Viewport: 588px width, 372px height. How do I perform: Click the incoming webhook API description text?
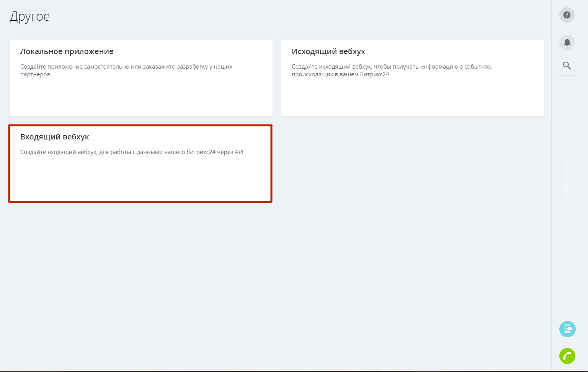132,152
